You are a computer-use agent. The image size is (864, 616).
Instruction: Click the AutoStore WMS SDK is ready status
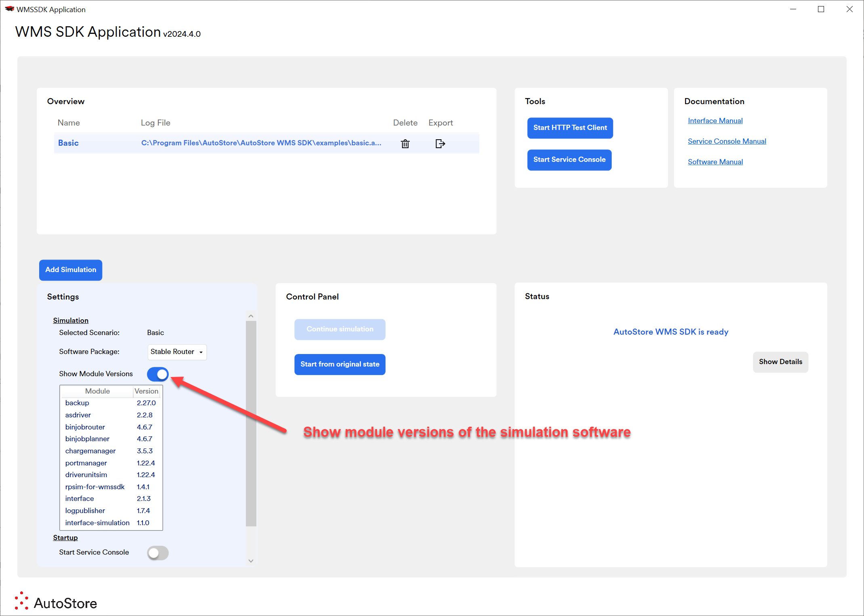671,332
